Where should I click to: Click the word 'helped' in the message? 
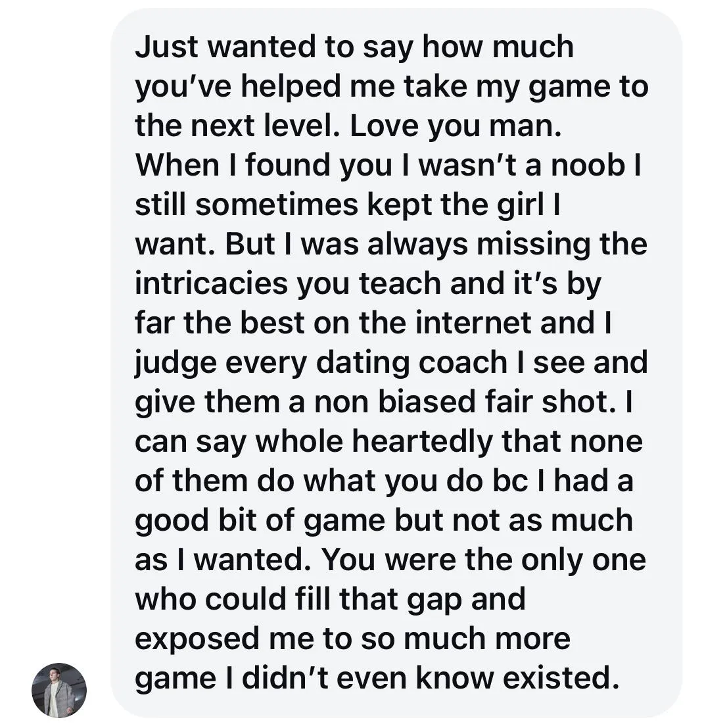point(291,86)
